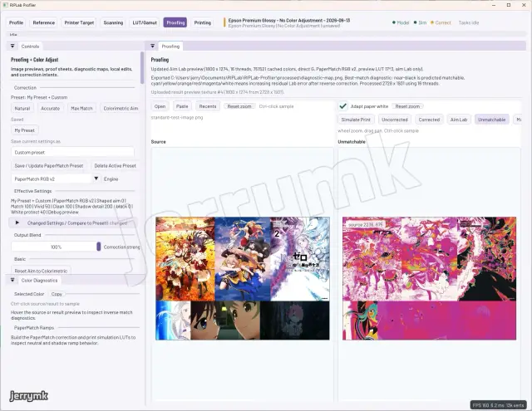
Task: Click the standard-test-image.png file name
Action: pyautogui.click(x=177, y=118)
